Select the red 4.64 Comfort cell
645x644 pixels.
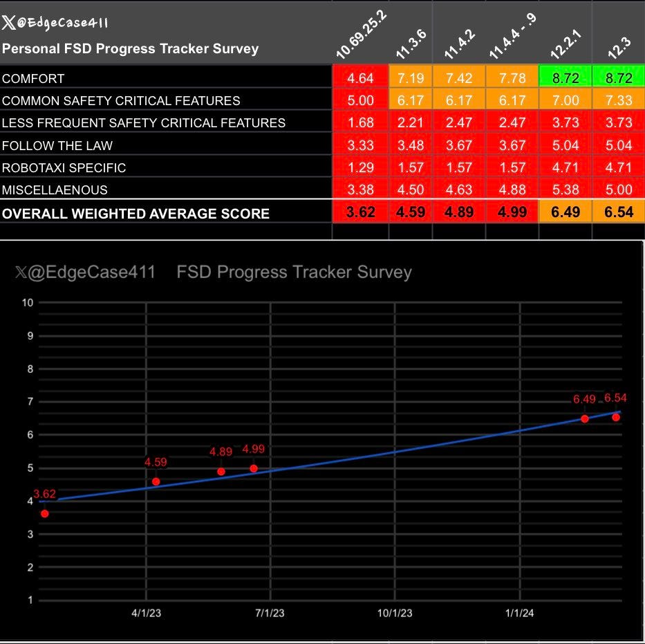pyautogui.click(x=360, y=77)
